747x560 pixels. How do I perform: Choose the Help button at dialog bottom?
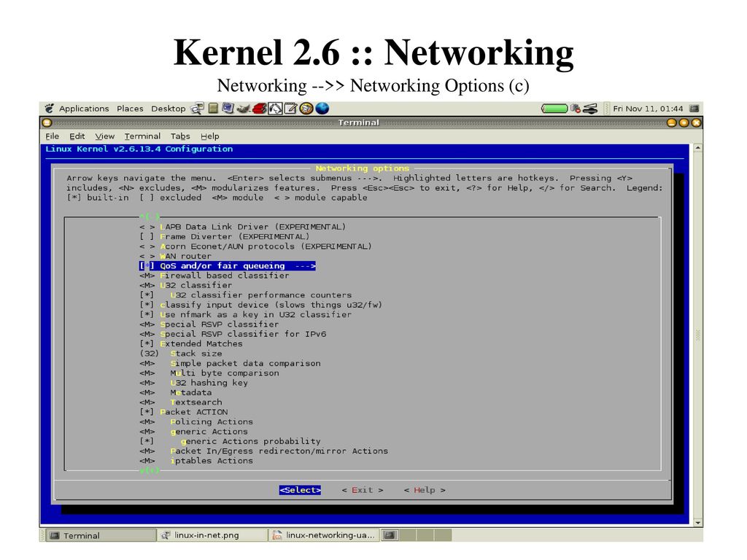(425, 490)
